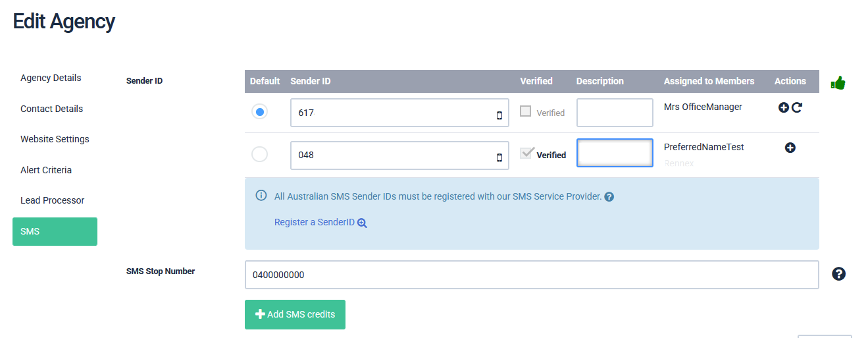Click into the SMS Stop Number field

click(531, 275)
